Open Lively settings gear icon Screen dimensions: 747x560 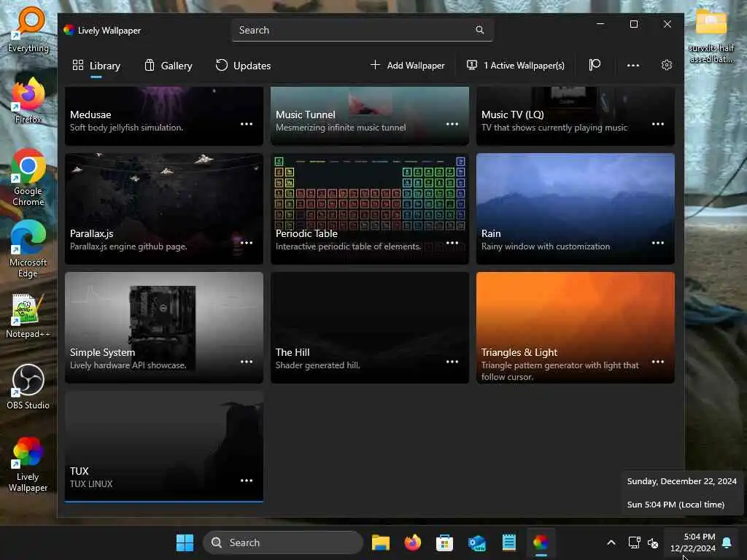(667, 65)
